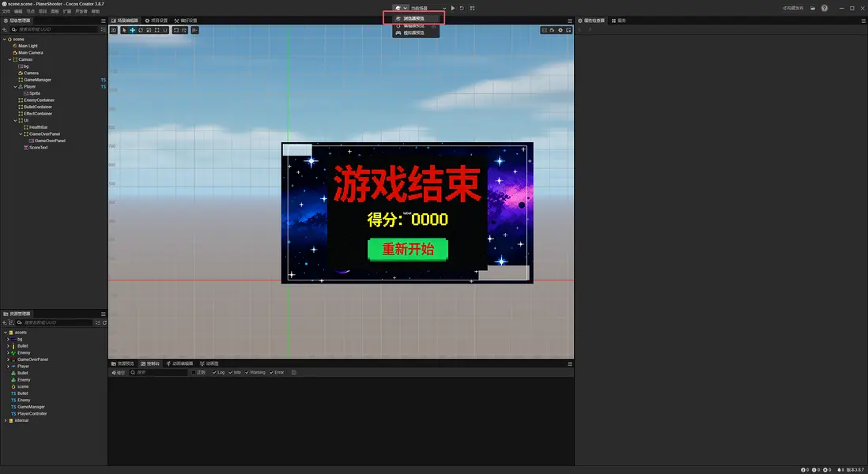The height and width of the screenshot is (474, 868).
Task: Click the Play preview button
Action: 453,9
